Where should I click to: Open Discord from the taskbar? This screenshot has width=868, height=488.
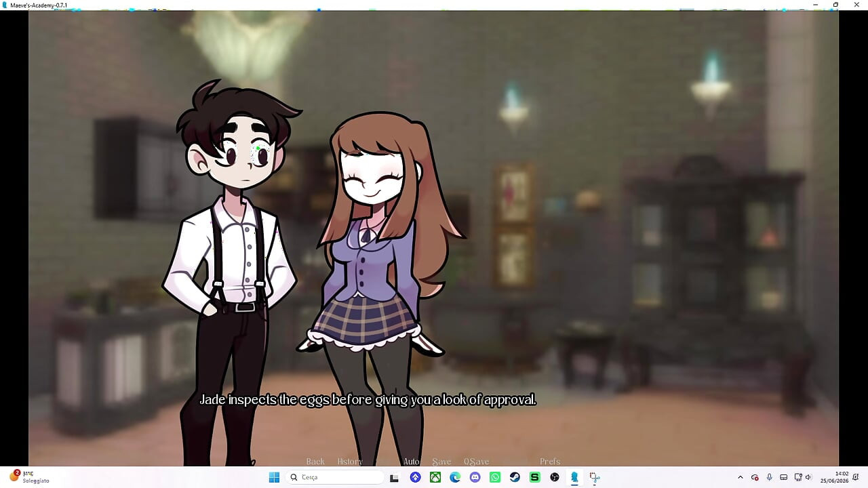(x=475, y=477)
